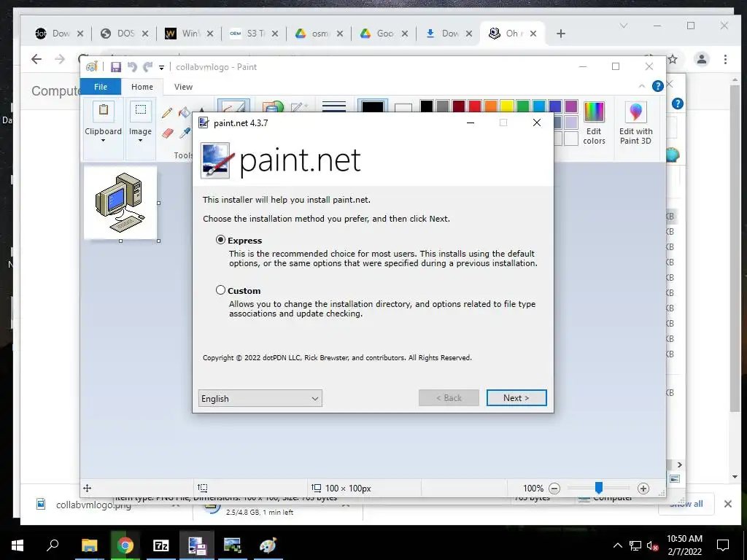Click the computer image on Paint canvas
This screenshot has height=560, width=747.
(x=120, y=203)
